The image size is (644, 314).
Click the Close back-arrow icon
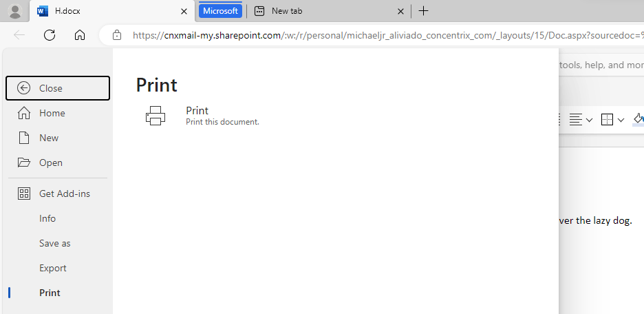click(24, 88)
